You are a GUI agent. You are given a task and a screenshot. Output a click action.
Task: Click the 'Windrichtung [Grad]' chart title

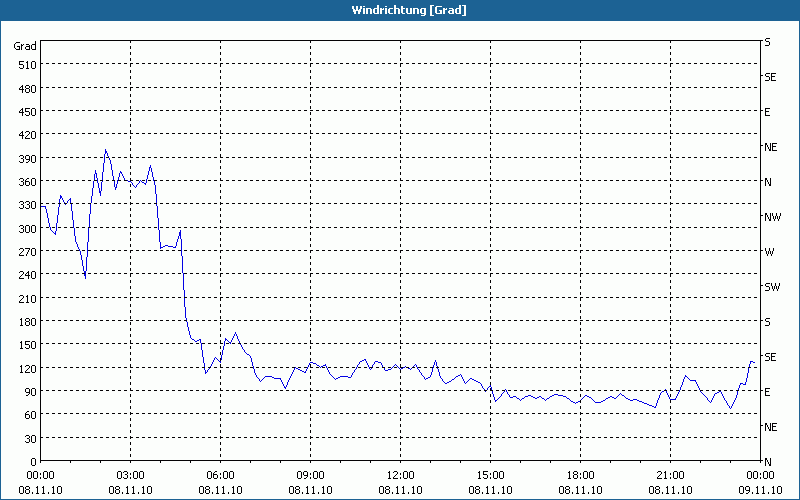click(409, 10)
